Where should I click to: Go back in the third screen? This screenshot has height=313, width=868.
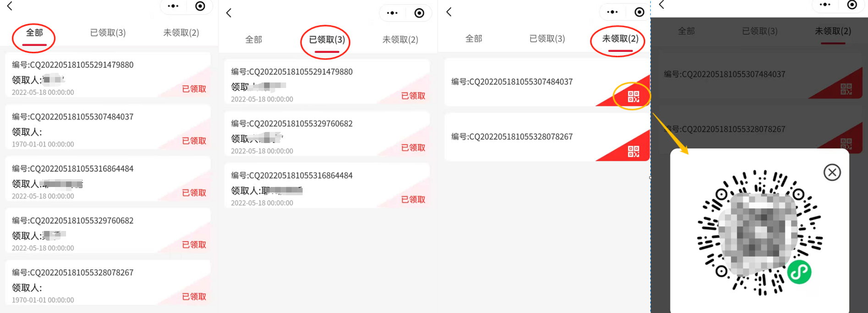pos(449,12)
